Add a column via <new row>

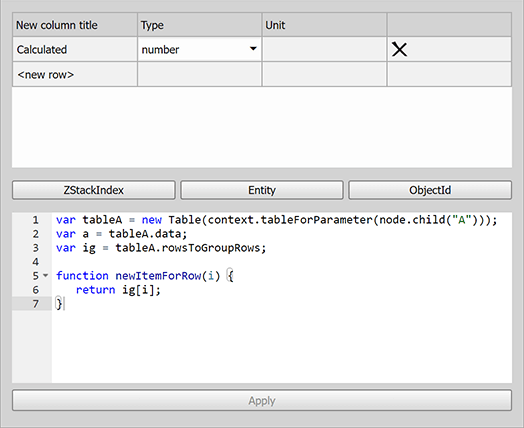(75, 75)
